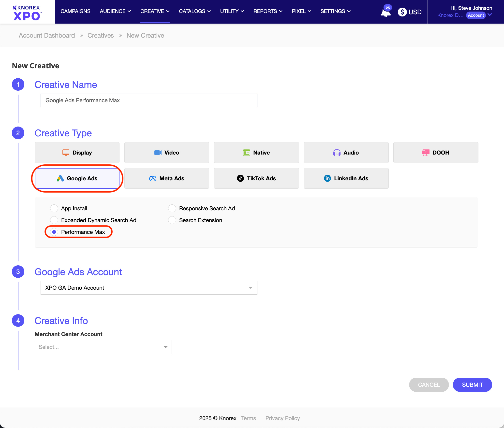504x428 pixels.
Task: Pick the LinkedIn Ads creative type
Action: [x=346, y=178]
